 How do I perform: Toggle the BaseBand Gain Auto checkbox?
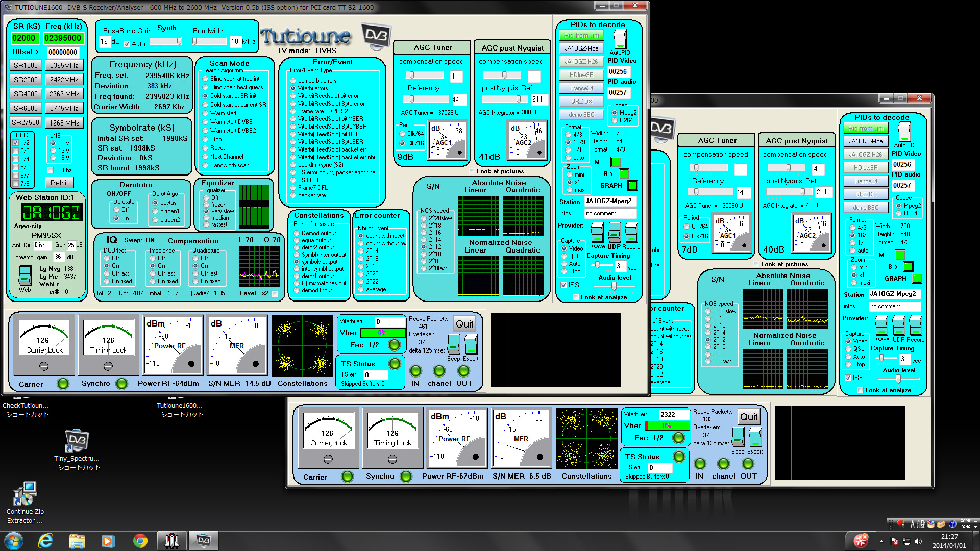click(127, 44)
